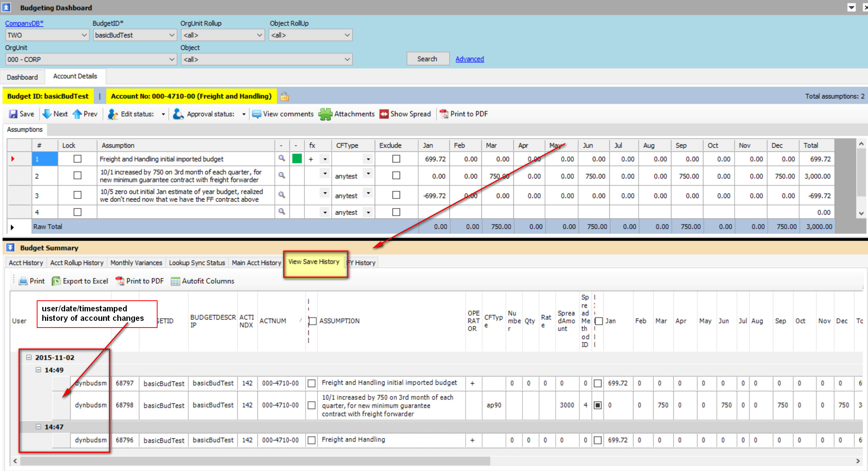Viewport: 868px width, 471px height.
Task: Open the Attachments puzzle icon
Action: pyautogui.click(x=325, y=114)
